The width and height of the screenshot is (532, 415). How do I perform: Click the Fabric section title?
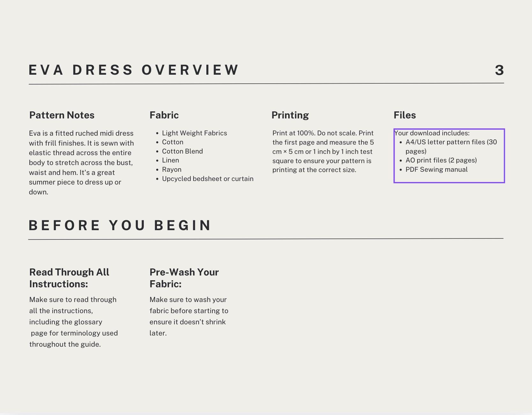tap(164, 115)
